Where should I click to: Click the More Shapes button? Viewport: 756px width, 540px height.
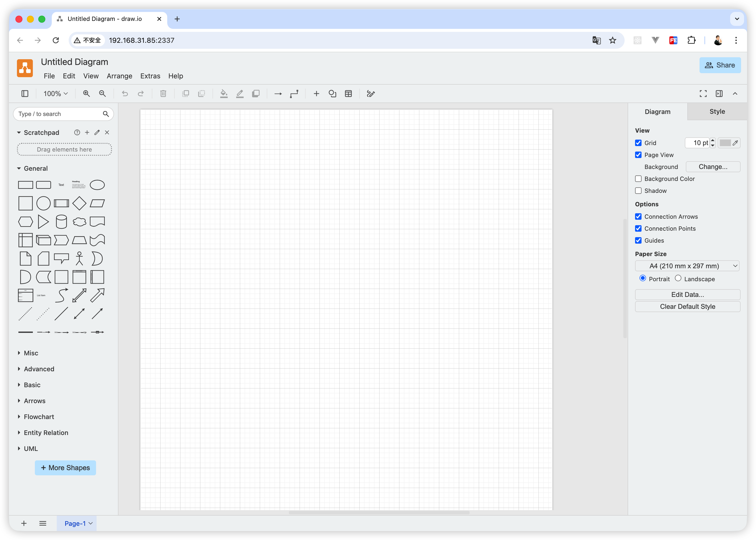click(x=65, y=468)
